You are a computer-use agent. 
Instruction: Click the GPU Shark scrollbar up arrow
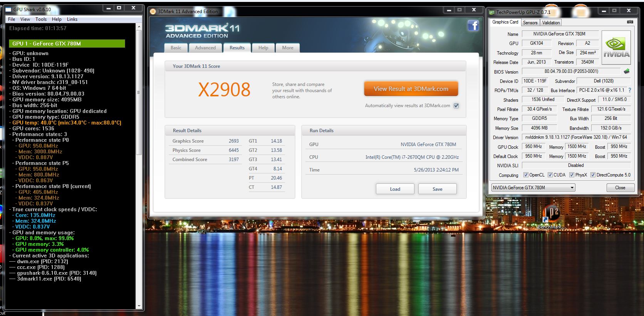tap(139, 27)
